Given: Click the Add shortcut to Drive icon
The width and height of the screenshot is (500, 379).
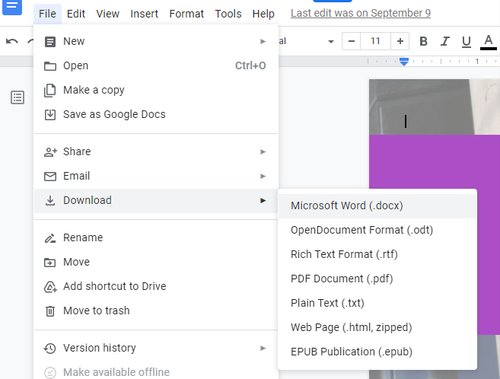Looking at the screenshot, I should 50,287.
